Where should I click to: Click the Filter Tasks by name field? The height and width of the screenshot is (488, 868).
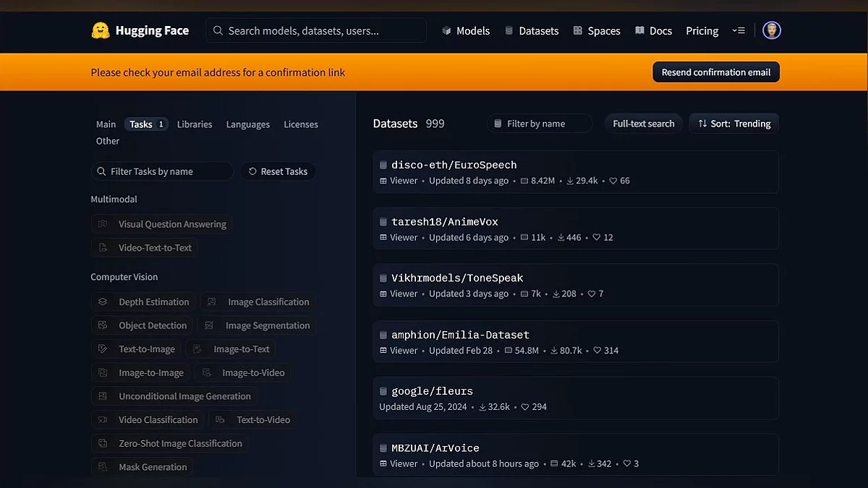coord(163,171)
